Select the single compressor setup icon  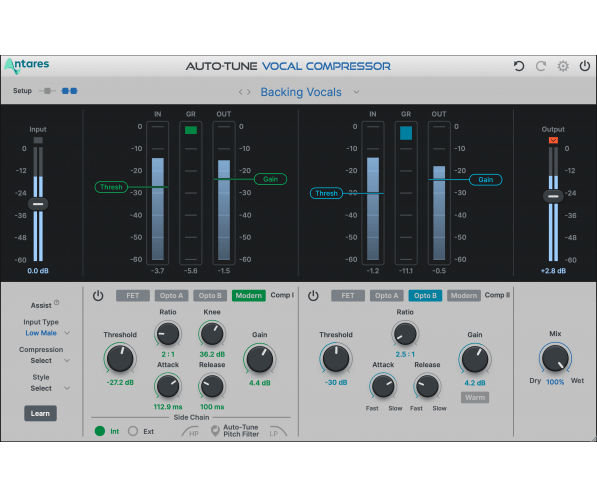[x=47, y=91]
